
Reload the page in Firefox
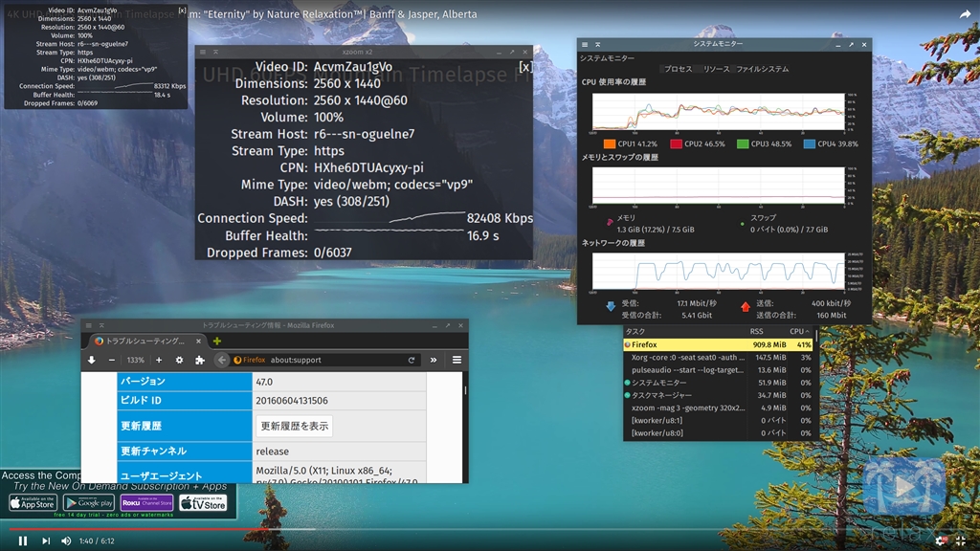click(412, 360)
